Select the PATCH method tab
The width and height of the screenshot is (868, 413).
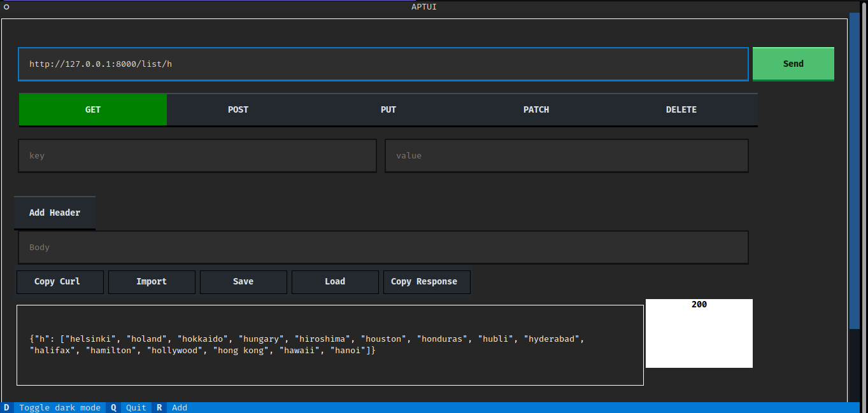pyautogui.click(x=536, y=109)
